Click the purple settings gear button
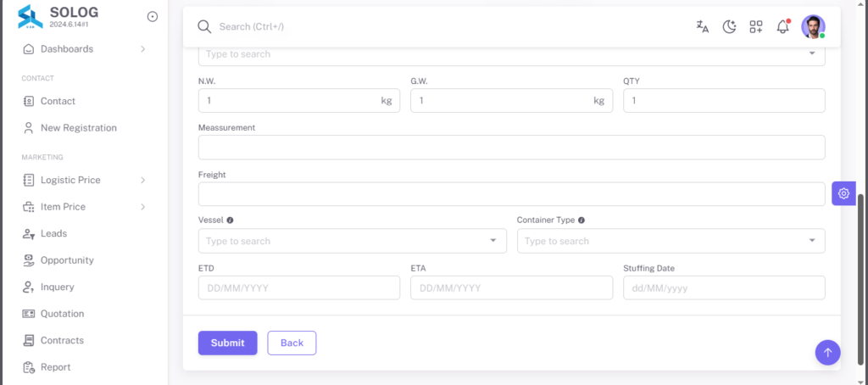The width and height of the screenshot is (868, 385). (x=843, y=193)
